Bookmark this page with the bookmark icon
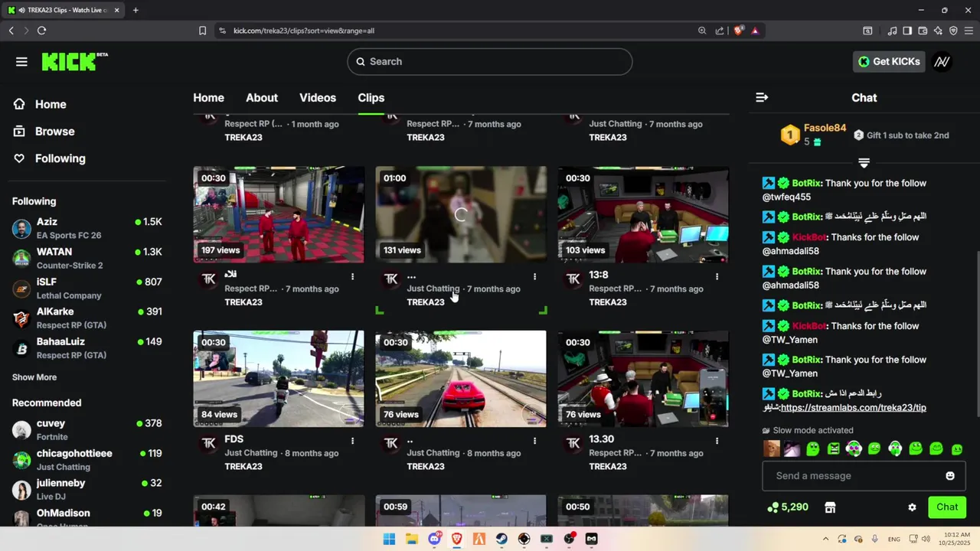The height and width of the screenshot is (551, 980). (202, 31)
